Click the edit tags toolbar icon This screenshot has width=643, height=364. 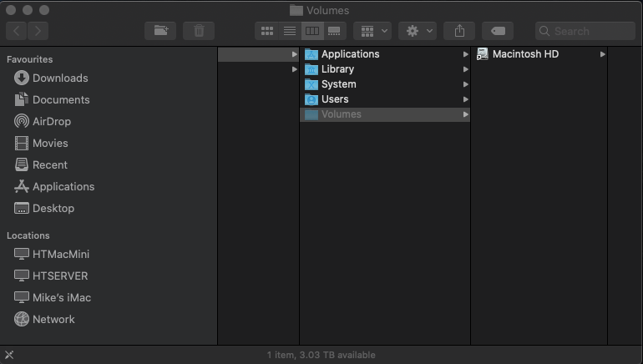coord(498,31)
